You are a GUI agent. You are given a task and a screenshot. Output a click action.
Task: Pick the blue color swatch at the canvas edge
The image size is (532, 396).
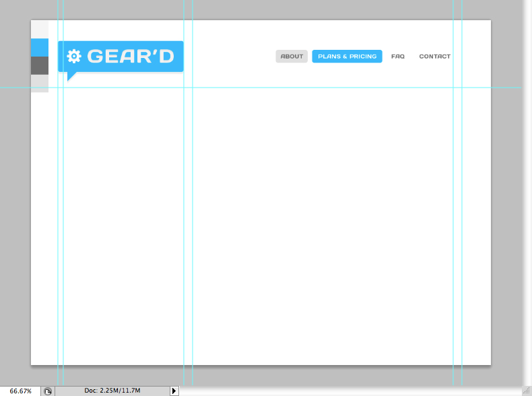40,48
